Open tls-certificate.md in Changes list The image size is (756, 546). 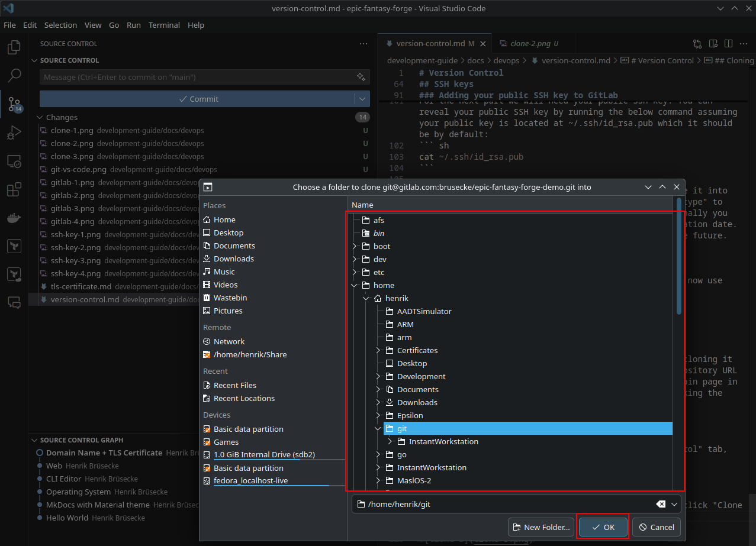tap(81, 286)
